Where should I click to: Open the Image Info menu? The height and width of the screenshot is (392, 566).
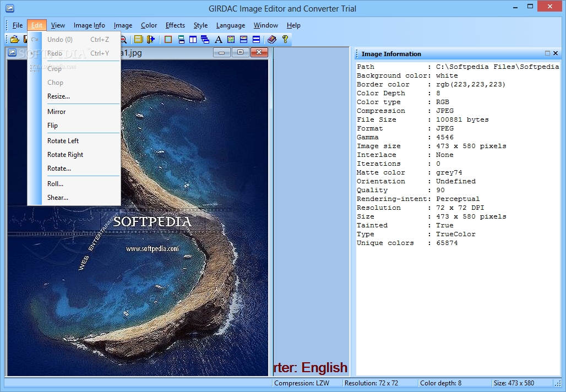[x=89, y=25]
